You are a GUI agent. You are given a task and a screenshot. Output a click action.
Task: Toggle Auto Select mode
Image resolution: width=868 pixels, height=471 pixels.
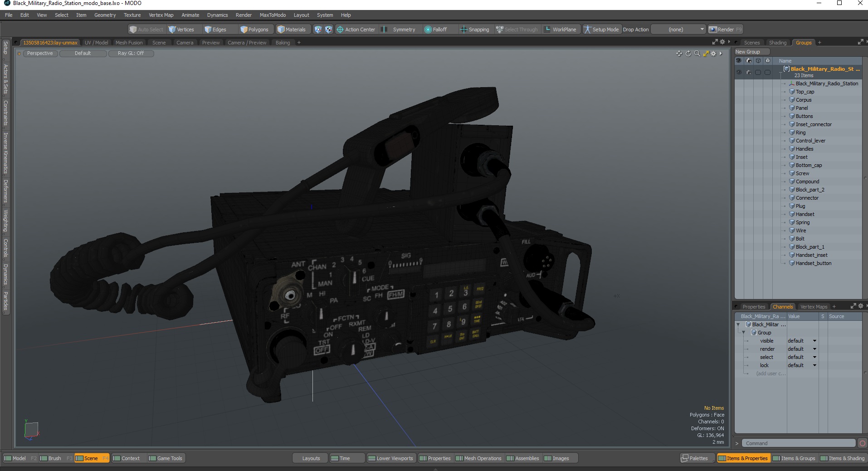click(x=146, y=29)
